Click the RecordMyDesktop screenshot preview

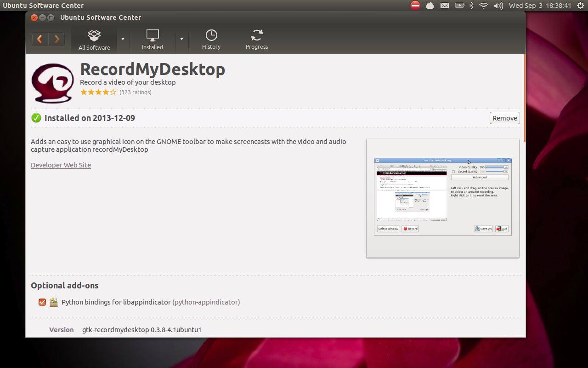tap(442, 195)
